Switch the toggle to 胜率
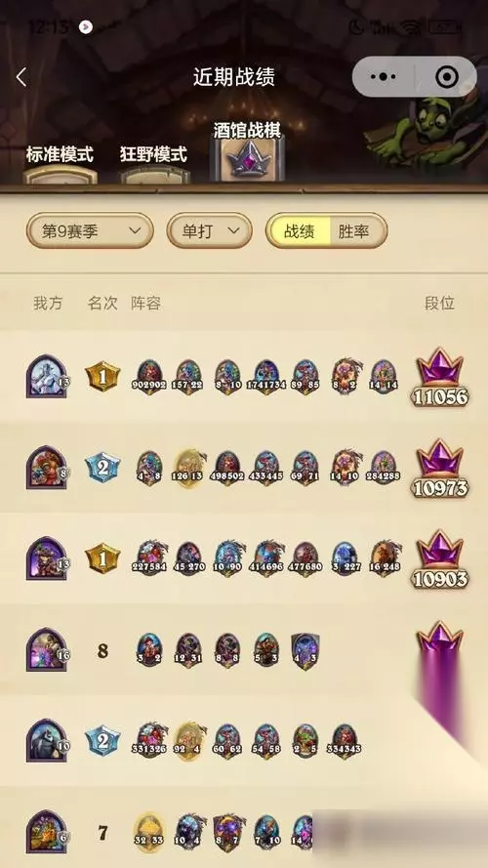Viewport: 488px width, 868px height. pos(353,230)
